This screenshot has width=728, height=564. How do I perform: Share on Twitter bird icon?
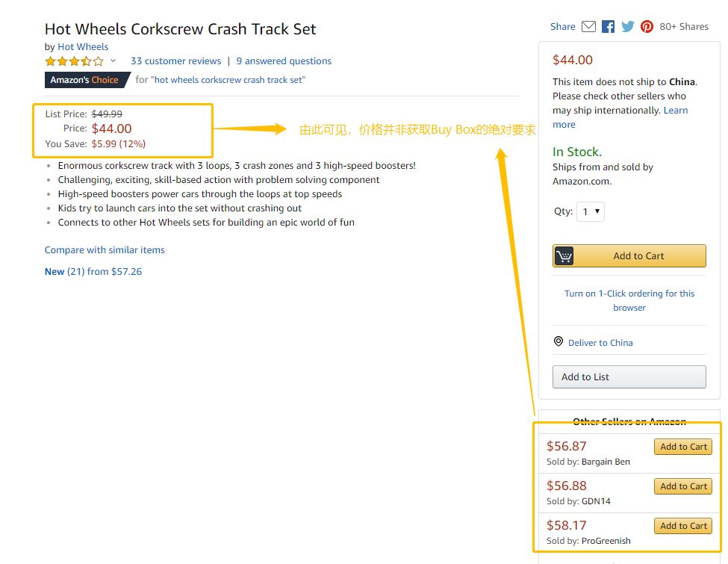[627, 27]
